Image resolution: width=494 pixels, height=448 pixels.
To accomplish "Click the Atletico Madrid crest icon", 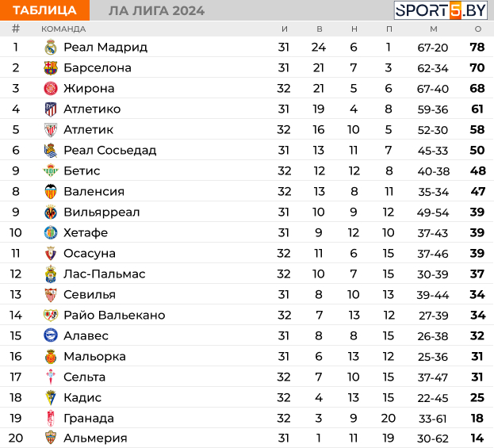I will tap(51, 109).
